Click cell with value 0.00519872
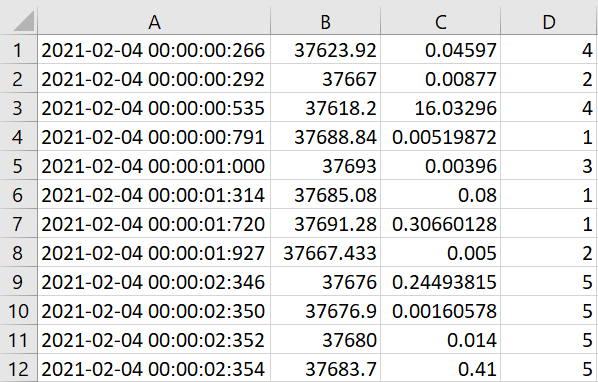This screenshot has width=598, height=382. [x=440, y=136]
